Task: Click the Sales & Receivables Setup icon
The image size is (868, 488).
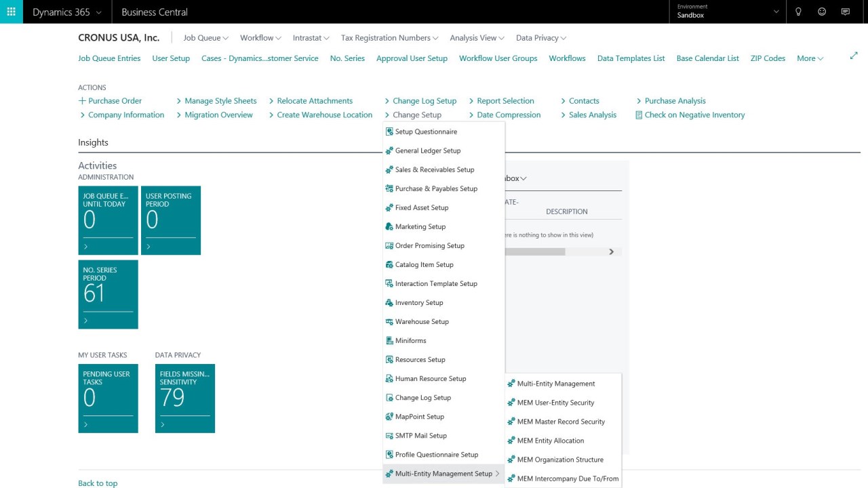Action: tap(389, 169)
